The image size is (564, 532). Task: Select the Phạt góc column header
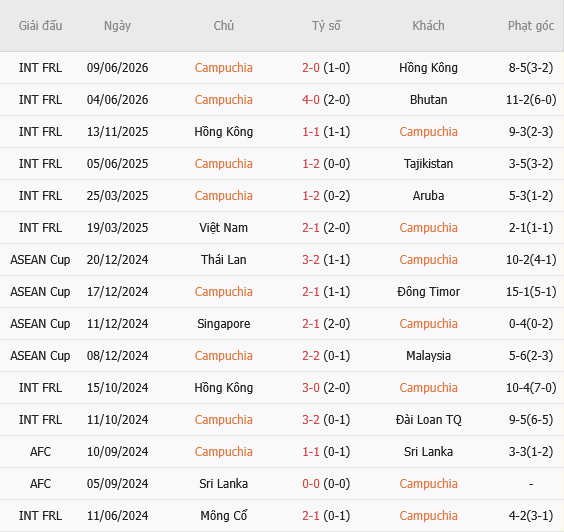(531, 26)
